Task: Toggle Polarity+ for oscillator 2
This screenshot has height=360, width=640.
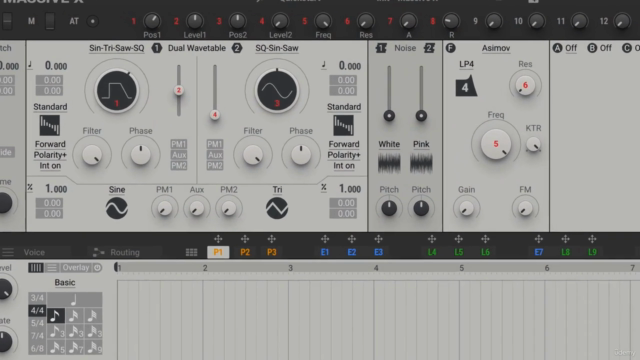Action: [344, 155]
